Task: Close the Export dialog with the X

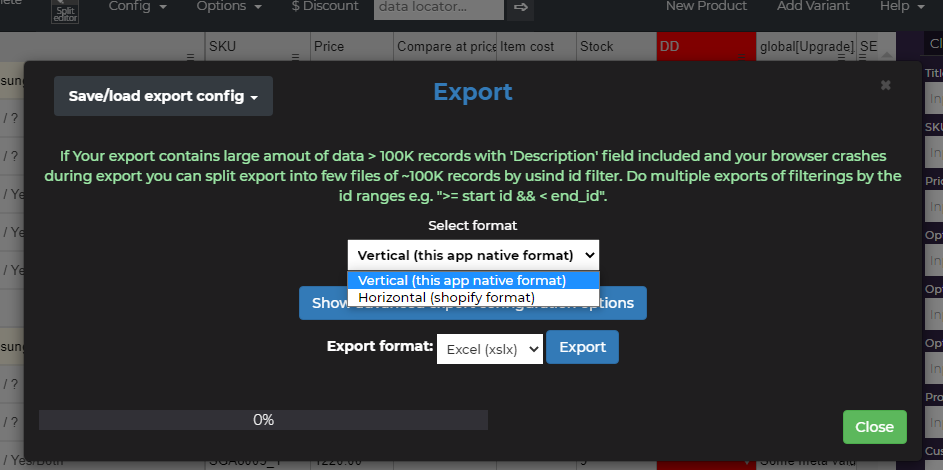Action: pyautogui.click(x=885, y=85)
